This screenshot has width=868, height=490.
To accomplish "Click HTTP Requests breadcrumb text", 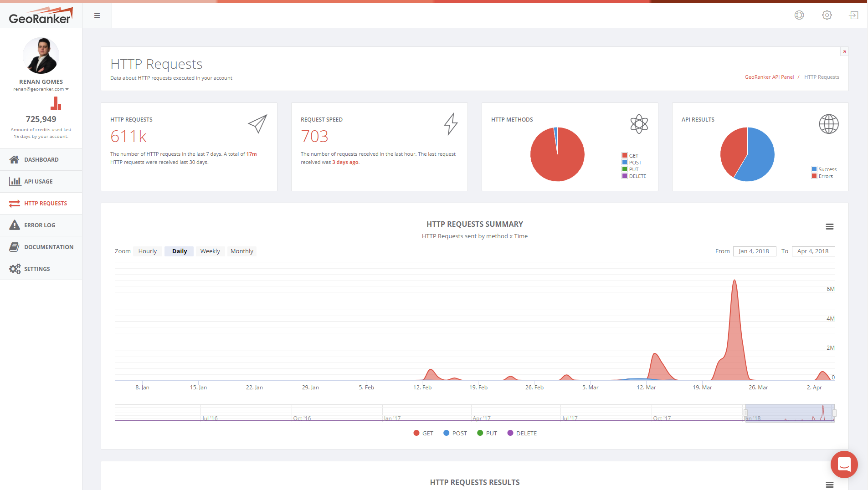I will coord(822,77).
